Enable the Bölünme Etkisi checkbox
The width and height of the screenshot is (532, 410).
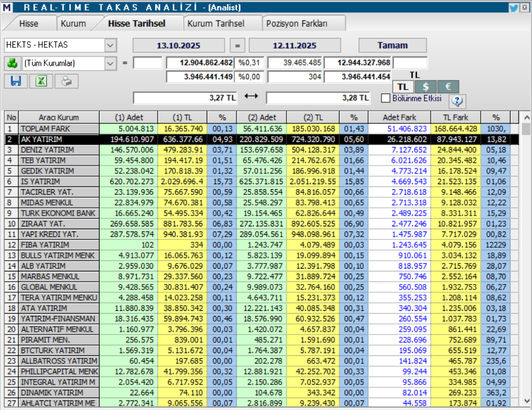[387, 99]
